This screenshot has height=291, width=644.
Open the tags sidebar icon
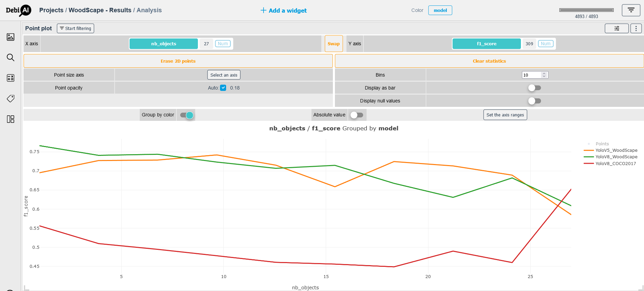(11, 98)
